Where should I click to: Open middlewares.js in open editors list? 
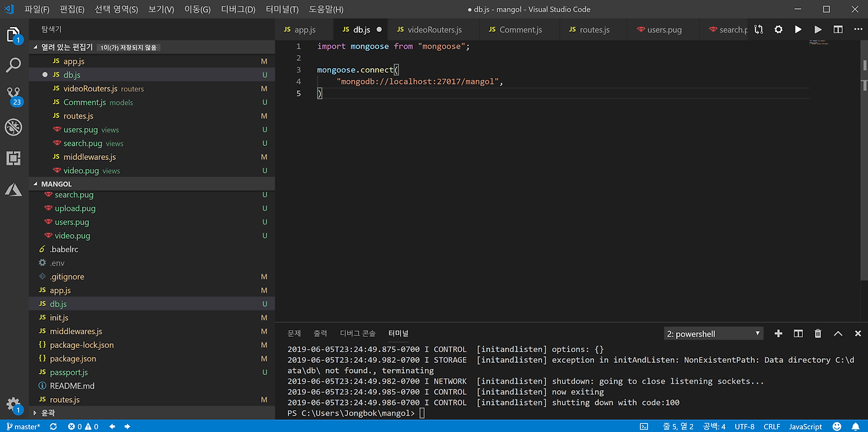point(152,157)
